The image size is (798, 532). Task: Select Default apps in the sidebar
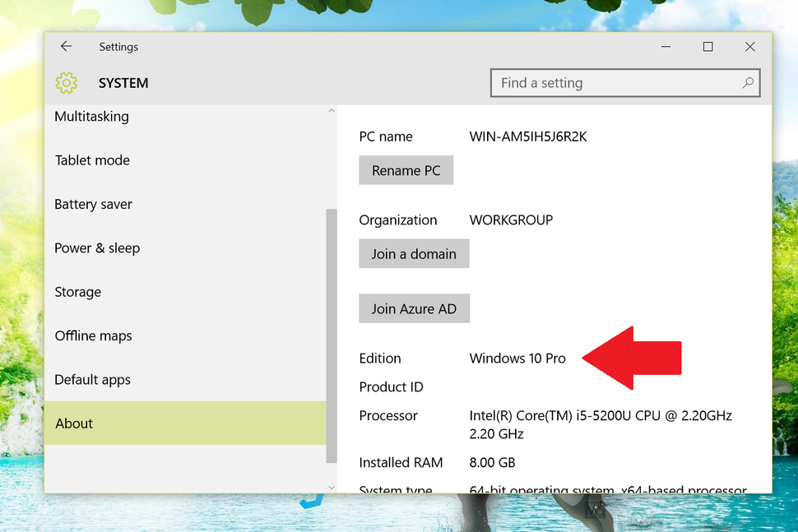(92, 379)
